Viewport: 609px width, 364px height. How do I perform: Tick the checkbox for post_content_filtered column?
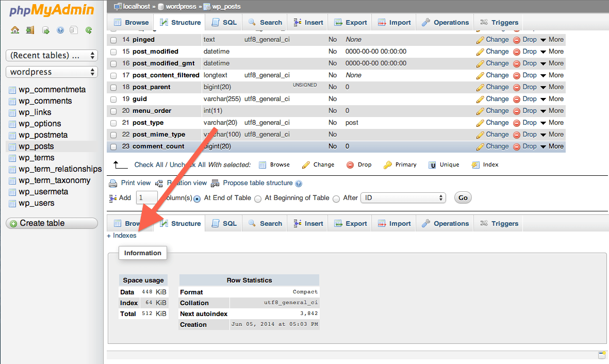click(x=113, y=76)
